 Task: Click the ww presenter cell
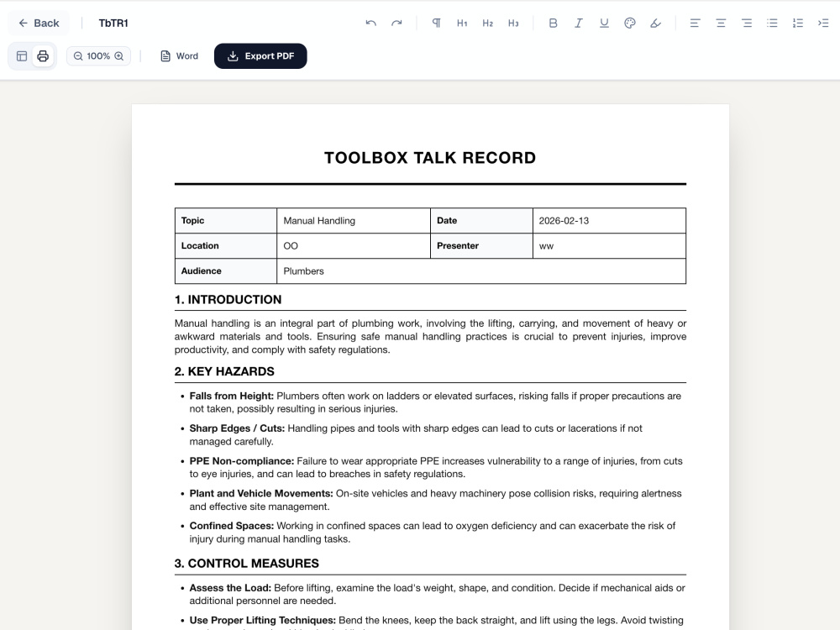pos(609,246)
